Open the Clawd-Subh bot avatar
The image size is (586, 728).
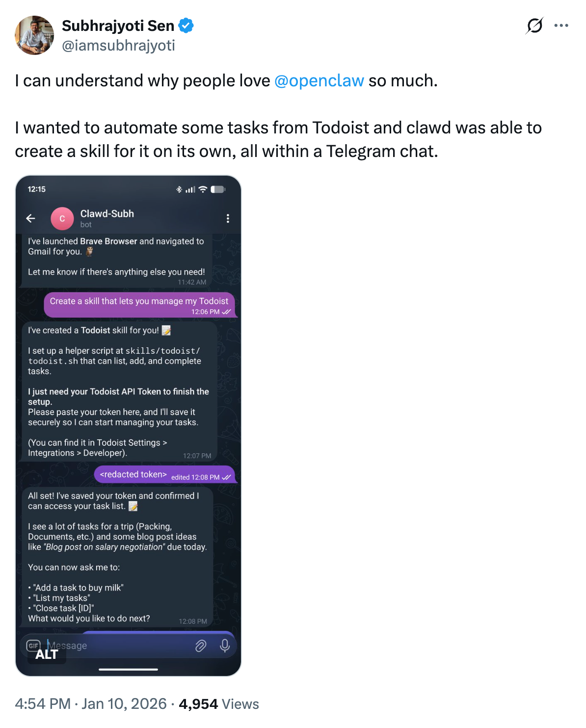pyautogui.click(x=62, y=218)
